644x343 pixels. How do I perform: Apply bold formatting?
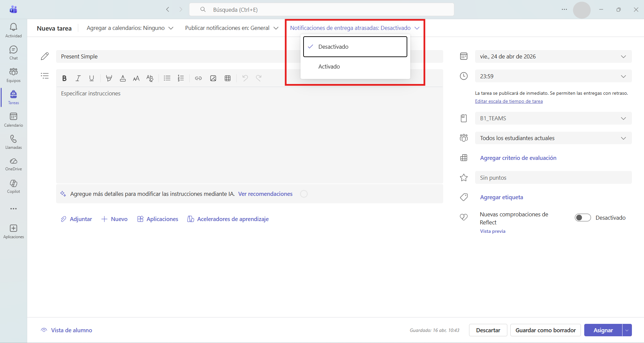pyautogui.click(x=64, y=78)
